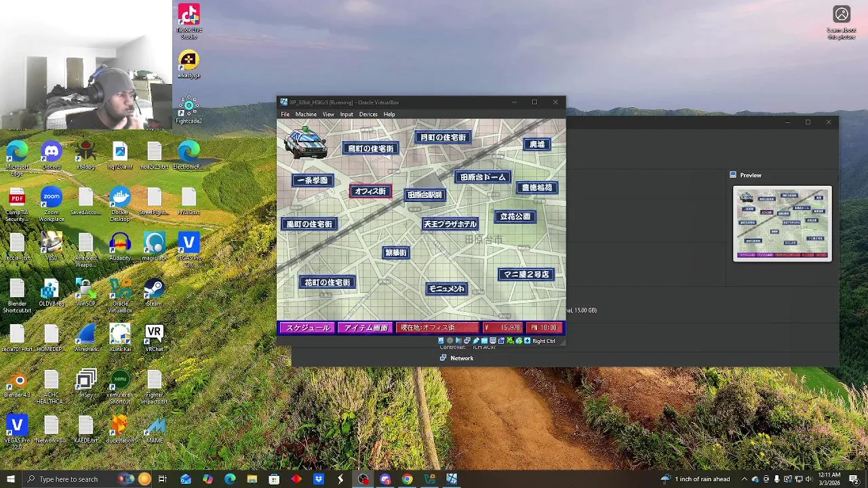Select モニュメント location on the map
Viewport: 868px width, 488px height.
pyautogui.click(x=447, y=288)
